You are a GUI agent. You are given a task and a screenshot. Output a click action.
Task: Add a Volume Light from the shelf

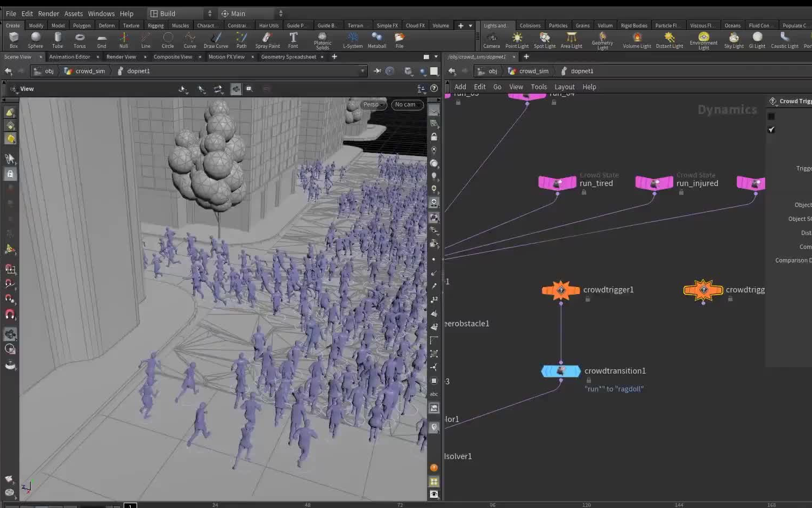637,40
